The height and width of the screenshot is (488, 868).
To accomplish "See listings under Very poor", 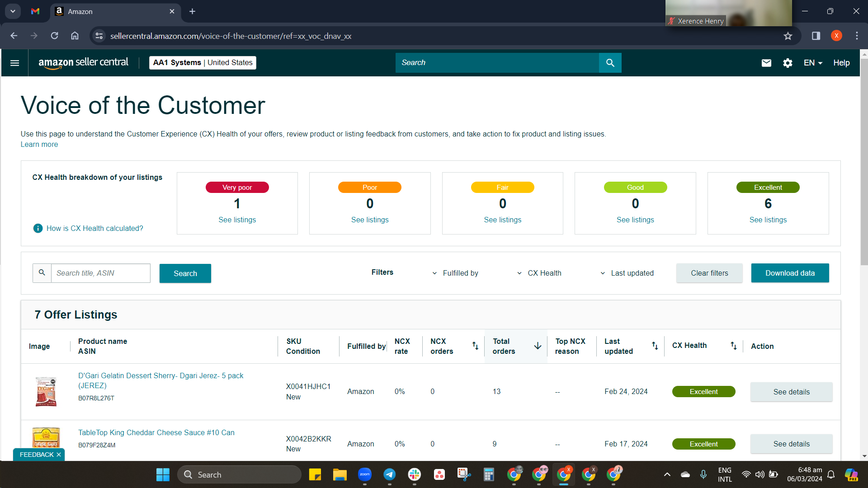I will coord(237,220).
